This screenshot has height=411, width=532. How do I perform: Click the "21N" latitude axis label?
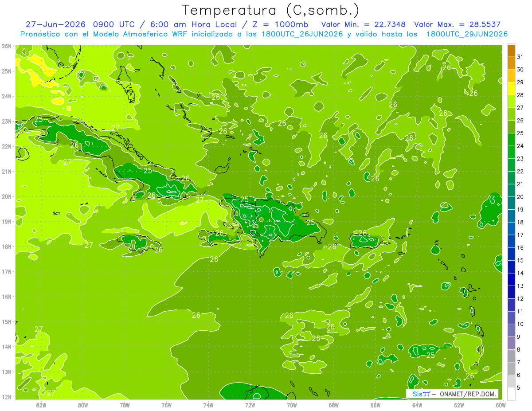6,171
